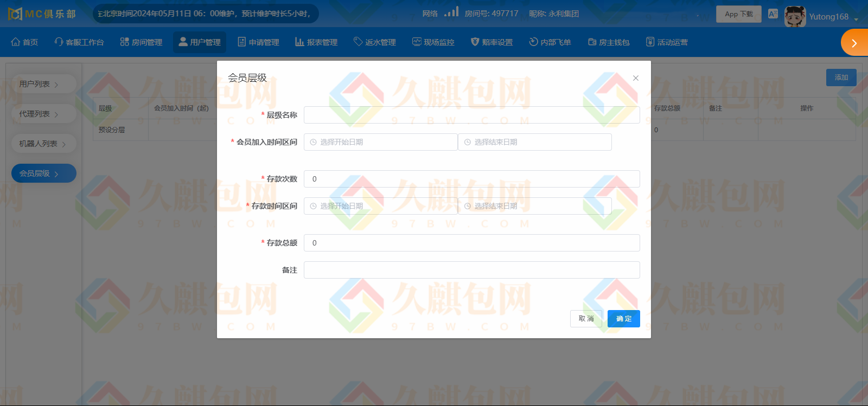Click the 房间号: 497717 text
The image size is (868, 406).
coord(492,14)
